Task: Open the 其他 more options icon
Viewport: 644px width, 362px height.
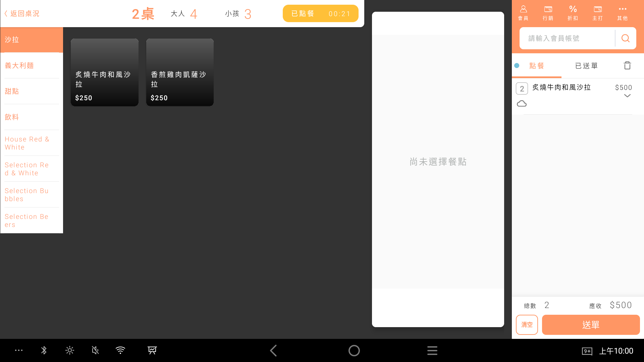Action: click(x=623, y=13)
